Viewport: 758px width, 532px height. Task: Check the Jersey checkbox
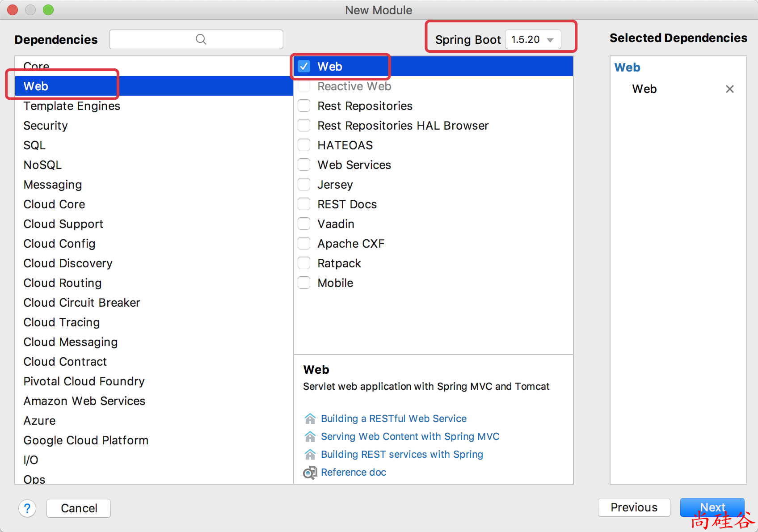(x=304, y=185)
